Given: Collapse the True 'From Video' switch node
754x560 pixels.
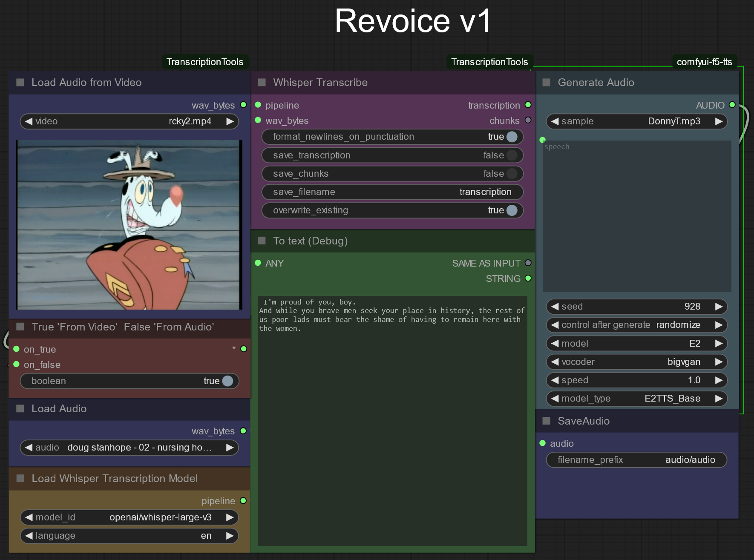Looking at the screenshot, I should [20, 327].
